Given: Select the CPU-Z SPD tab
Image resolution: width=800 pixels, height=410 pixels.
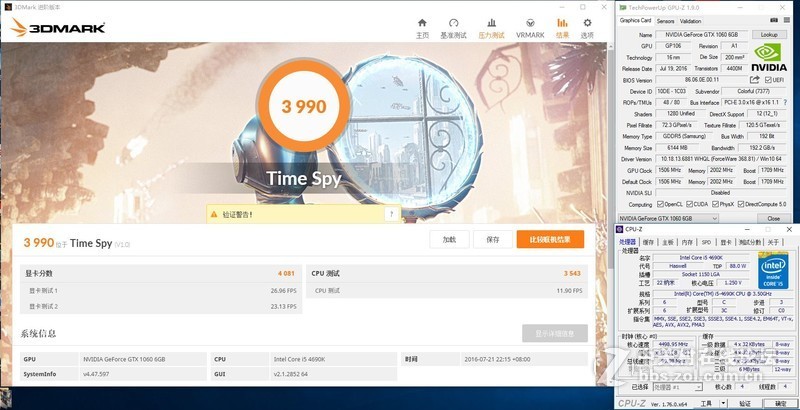Looking at the screenshot, I should (706, 242).
